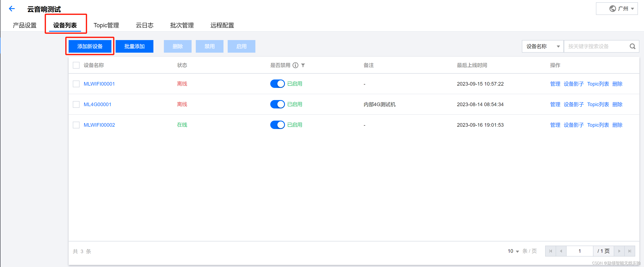The image size is (644, 267).
Task: Select all devices with header checkbox
Action: click(x=76, y=65)
